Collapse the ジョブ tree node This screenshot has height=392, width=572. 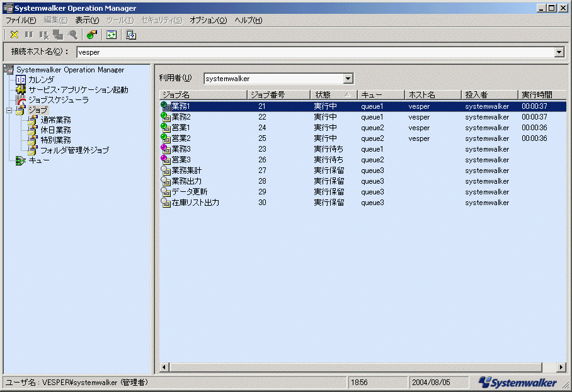9,110
